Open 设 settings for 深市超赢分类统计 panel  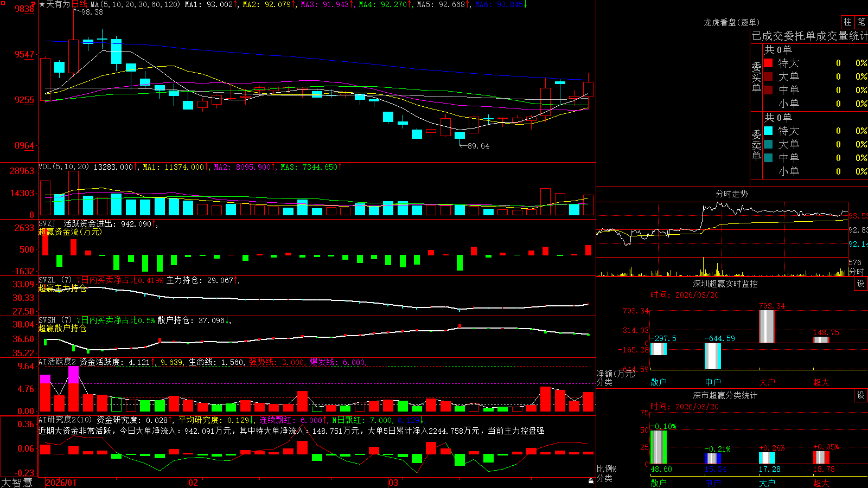861,395
